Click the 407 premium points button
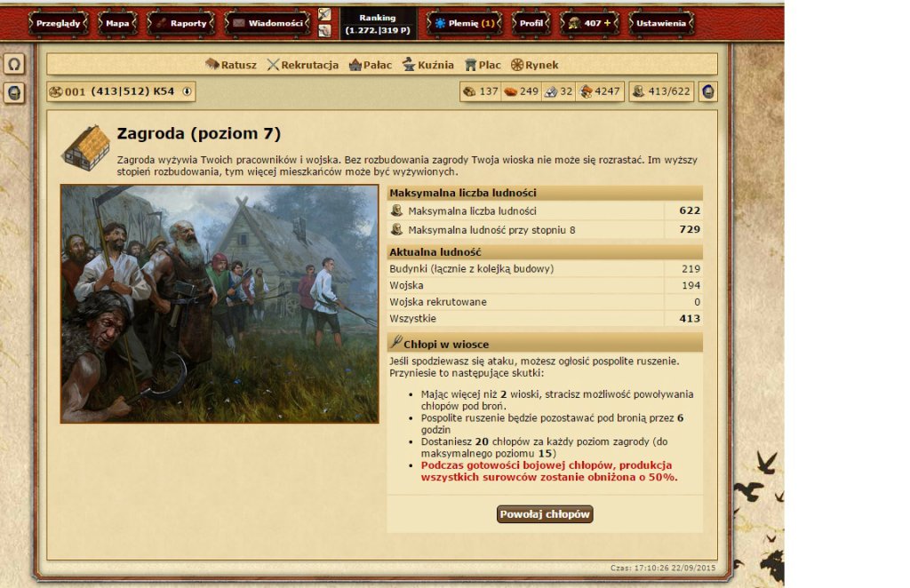The image size is (910, 588). [x=589, y=23]
